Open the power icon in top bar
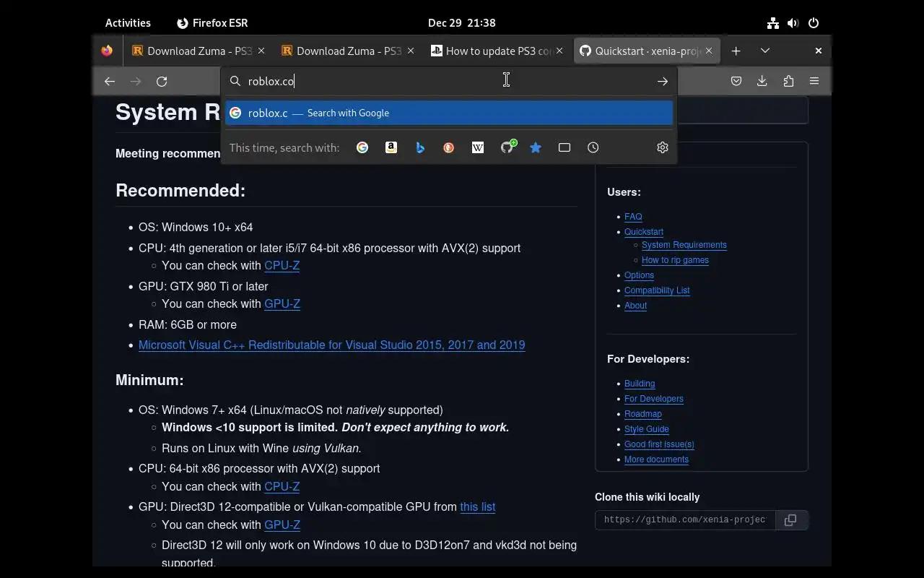Viewport: 924px width, 578px height. (814, 23)
